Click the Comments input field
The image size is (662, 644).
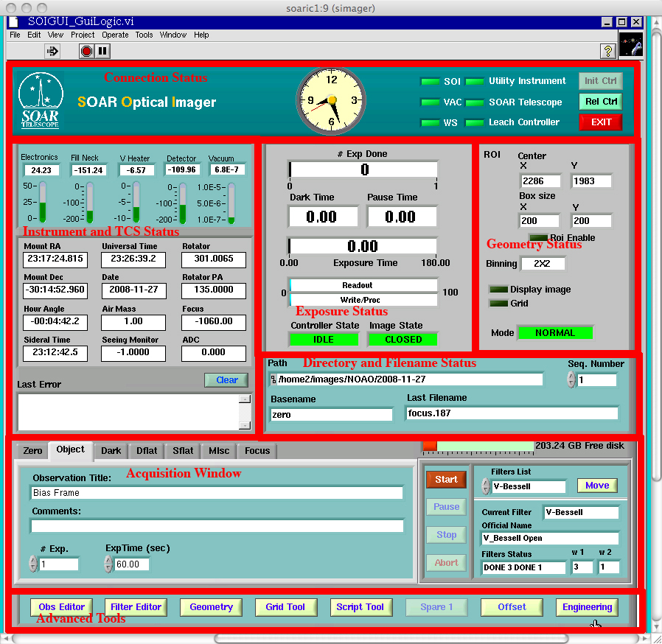[x=217, y=526]
